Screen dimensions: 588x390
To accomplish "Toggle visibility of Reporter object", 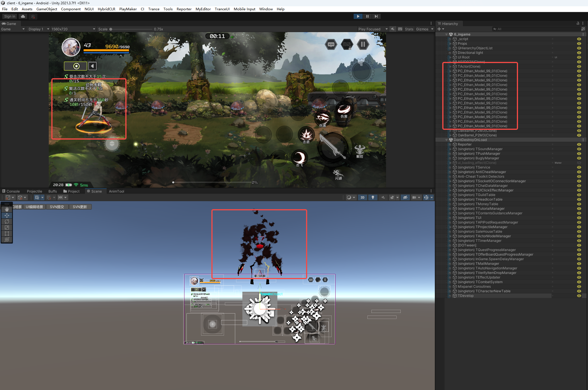I will pyautogui.click(x=579, y=144).
